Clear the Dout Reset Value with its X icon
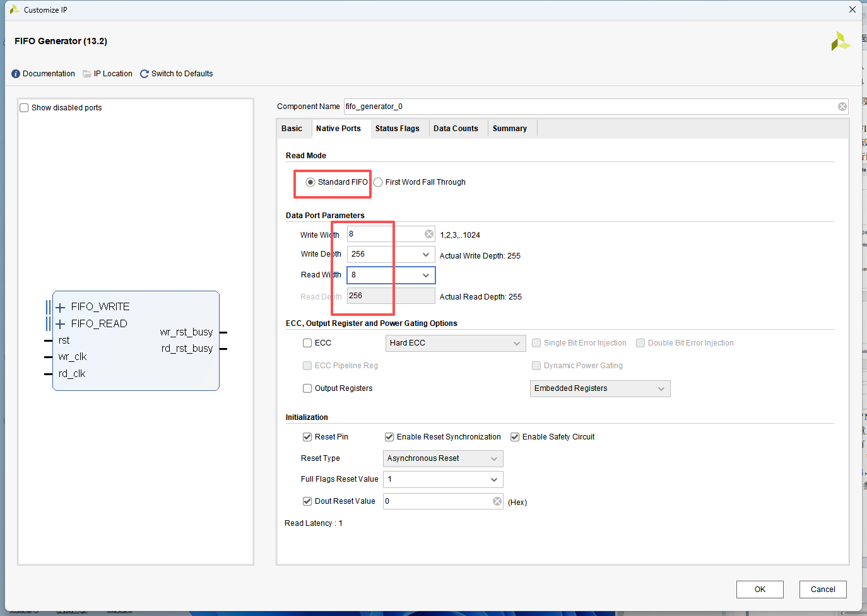Screen dimensions: 867x616 click(x=497, y=501)
